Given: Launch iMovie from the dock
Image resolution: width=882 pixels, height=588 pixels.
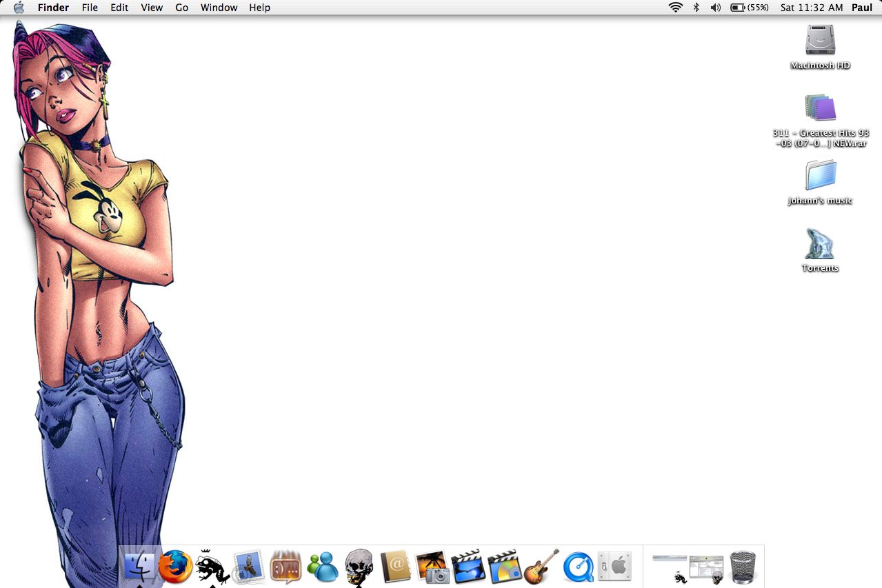Looking at the screenshot, I should point(468,567).
